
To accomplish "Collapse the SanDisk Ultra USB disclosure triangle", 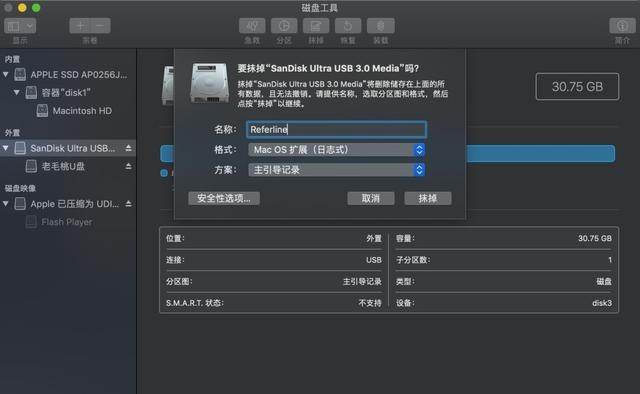I will [x=6, y=148].
